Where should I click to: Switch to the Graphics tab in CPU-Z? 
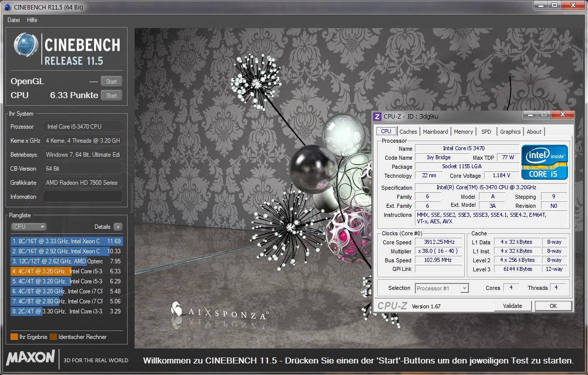click(510, 132)
